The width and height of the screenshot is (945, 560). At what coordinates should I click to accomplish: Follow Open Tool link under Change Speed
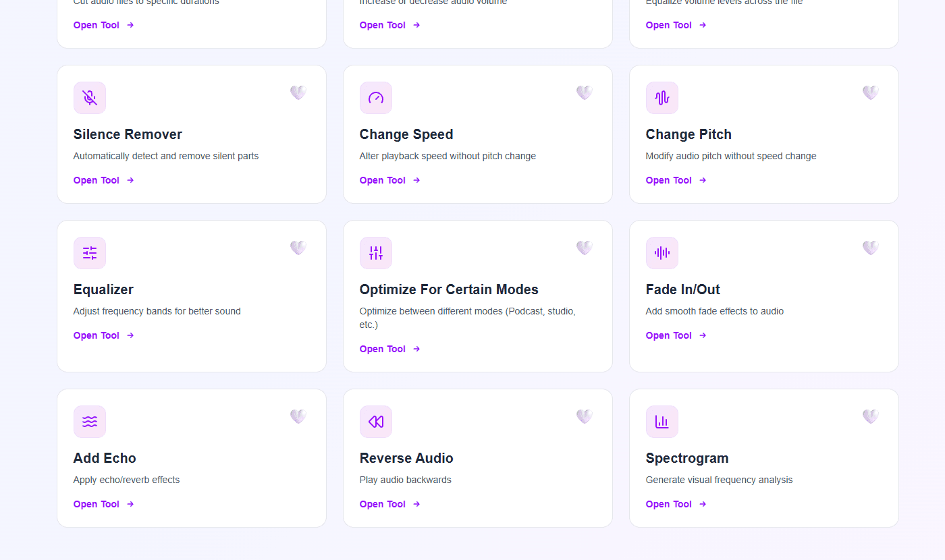(x=390, y=180)
